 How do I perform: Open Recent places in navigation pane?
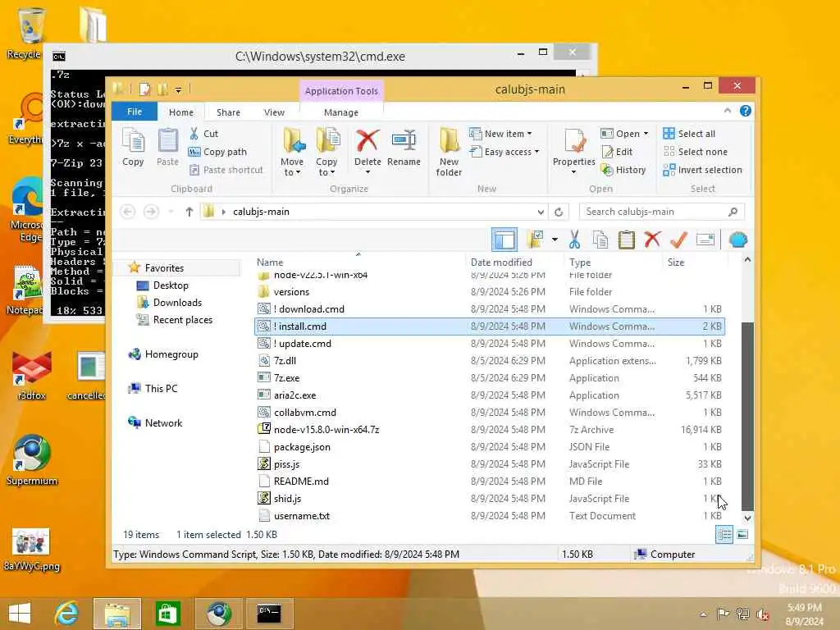(x=175, y=319)
